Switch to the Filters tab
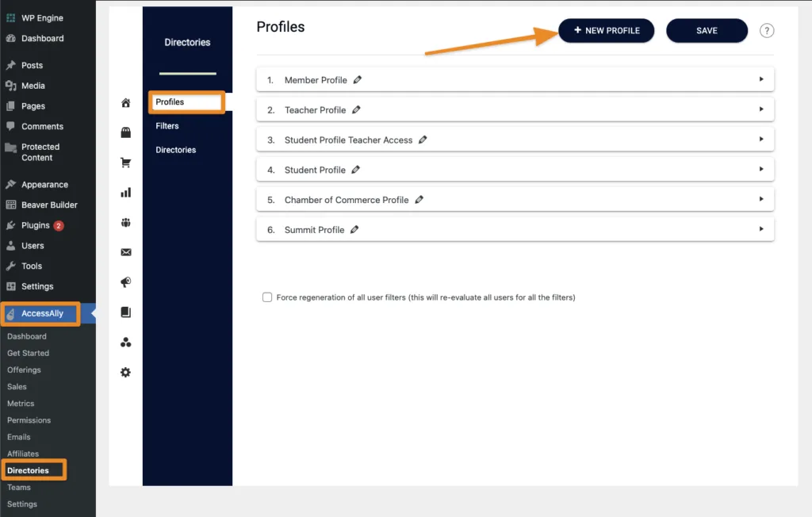The width and height of the screenshot is (812, 517). (167, 125)
